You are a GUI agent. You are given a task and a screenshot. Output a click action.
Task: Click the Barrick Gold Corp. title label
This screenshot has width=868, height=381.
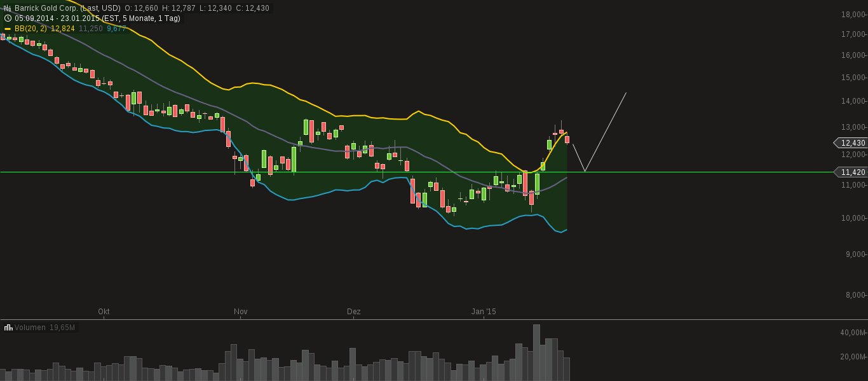tap(46, 8)
